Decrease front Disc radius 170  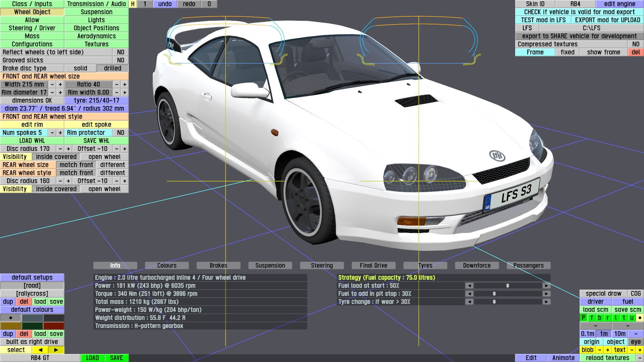(x=60, y=149)
